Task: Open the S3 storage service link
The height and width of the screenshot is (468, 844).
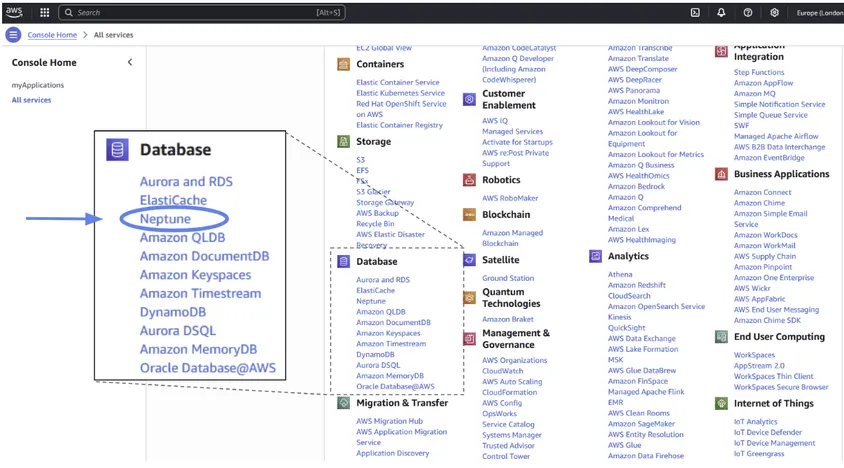Action: tap(361, 160)
